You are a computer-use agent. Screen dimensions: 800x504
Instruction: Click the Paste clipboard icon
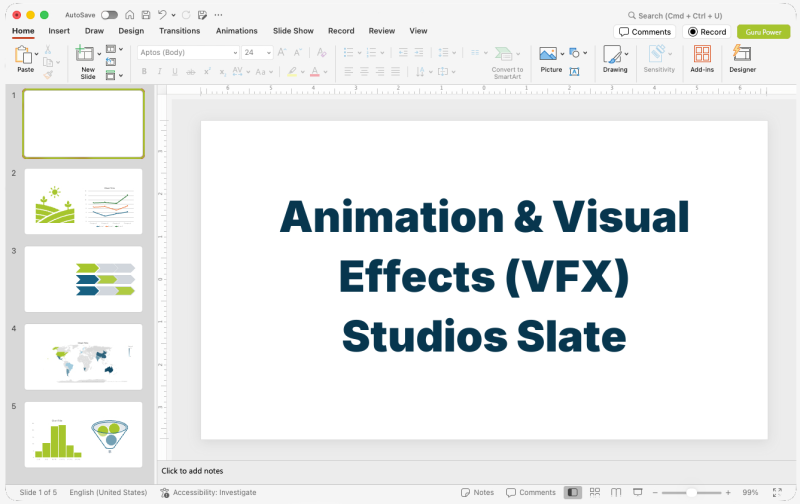point(23,55)
